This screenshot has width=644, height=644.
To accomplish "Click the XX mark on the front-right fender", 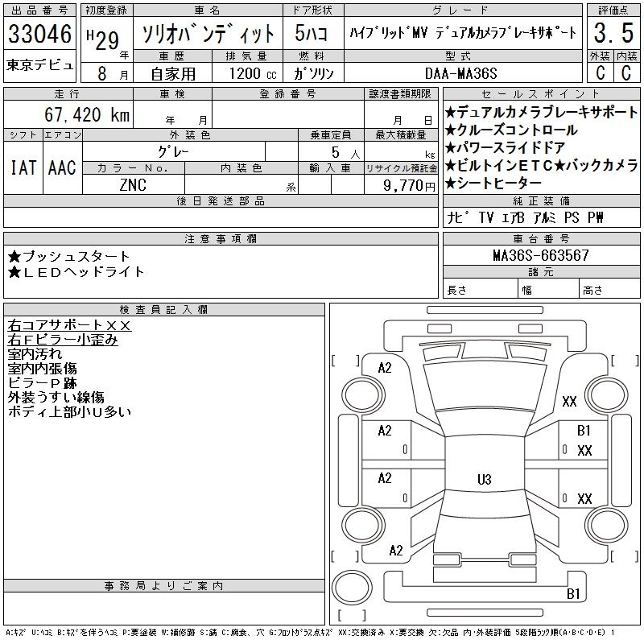I will click(569, 401).
